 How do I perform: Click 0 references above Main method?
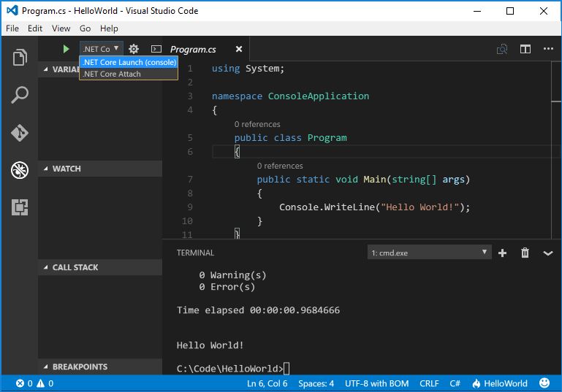pyautogui.click(x=280, y=166)
